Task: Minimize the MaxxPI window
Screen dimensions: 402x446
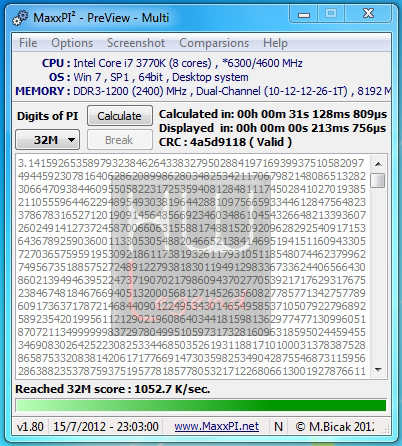Action: pos(304,15)
